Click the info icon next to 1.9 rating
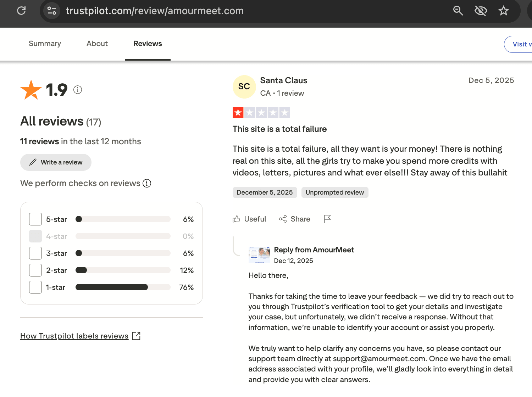 coord(78,90)
